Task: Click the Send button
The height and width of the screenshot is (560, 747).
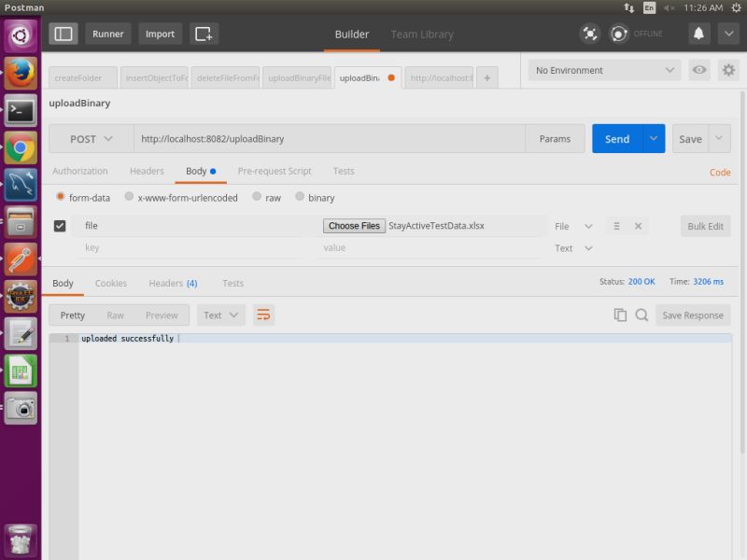Action: [x=616, y=138]
